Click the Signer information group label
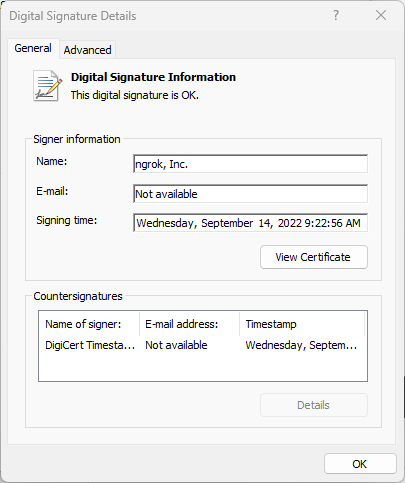405x483 pixels. 77,139
